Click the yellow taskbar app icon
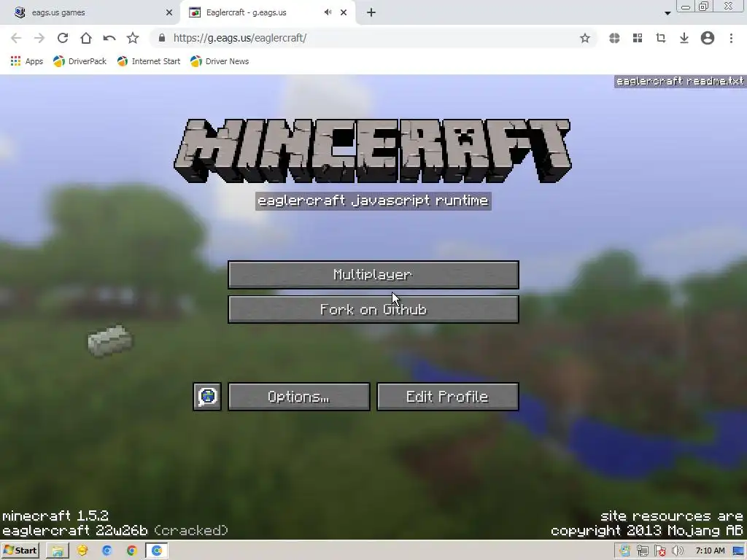Image resolution: width=747 pixels, height=560 pixels. pyautogui.click(x=82, y=551)
